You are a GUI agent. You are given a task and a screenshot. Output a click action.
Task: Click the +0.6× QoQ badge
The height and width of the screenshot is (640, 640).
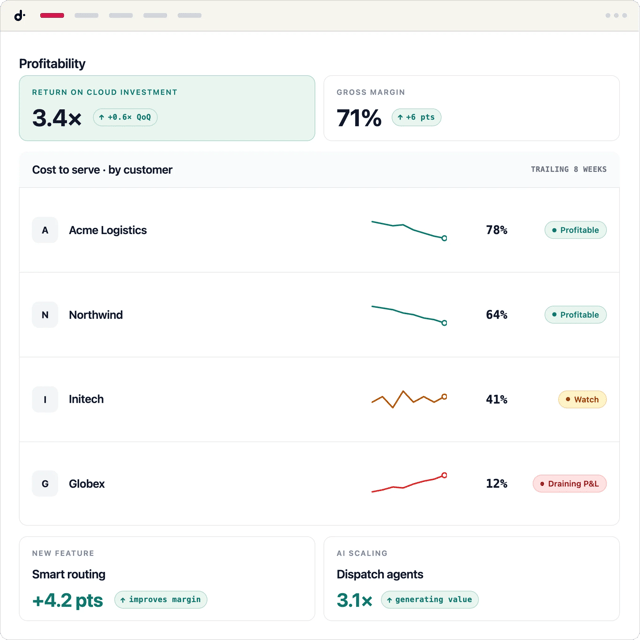tap(125, 117)
